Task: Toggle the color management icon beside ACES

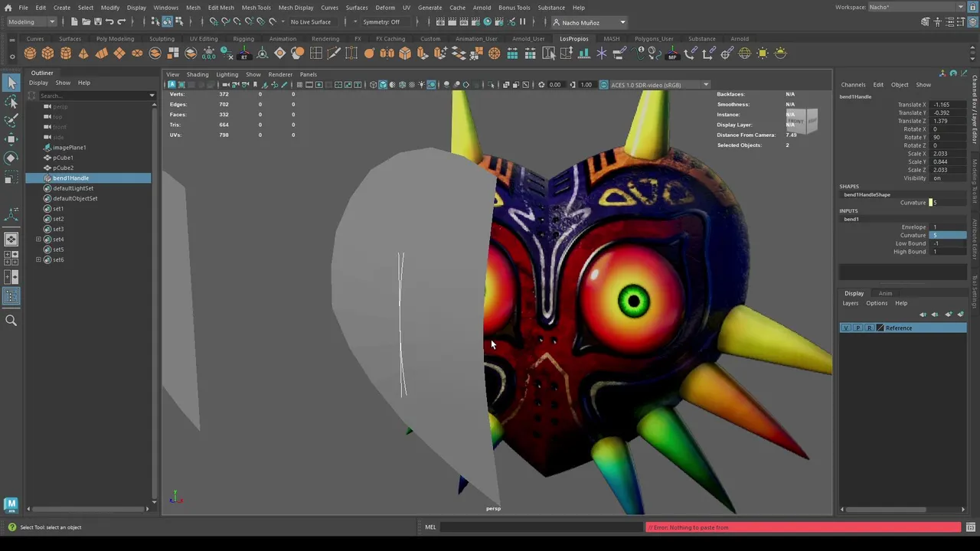Action: coord(604,85)
